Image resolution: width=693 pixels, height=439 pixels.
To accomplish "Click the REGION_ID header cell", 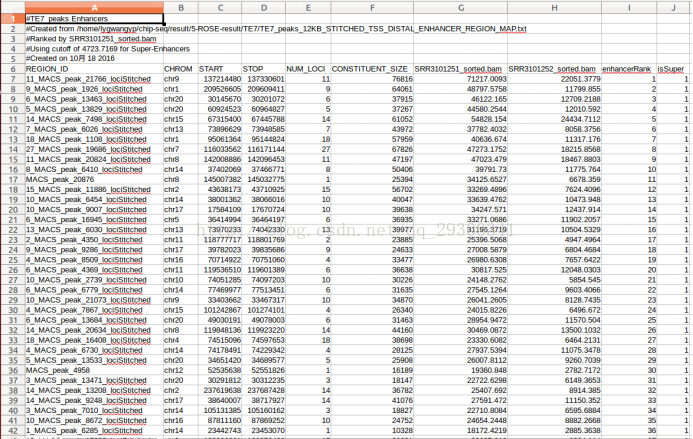I will (94, 69).
